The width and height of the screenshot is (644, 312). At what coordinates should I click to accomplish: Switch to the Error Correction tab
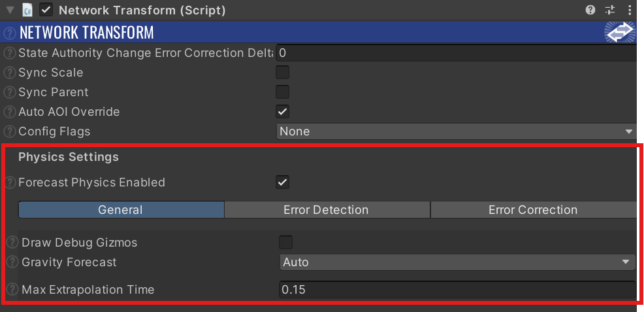tap(533, 210)
